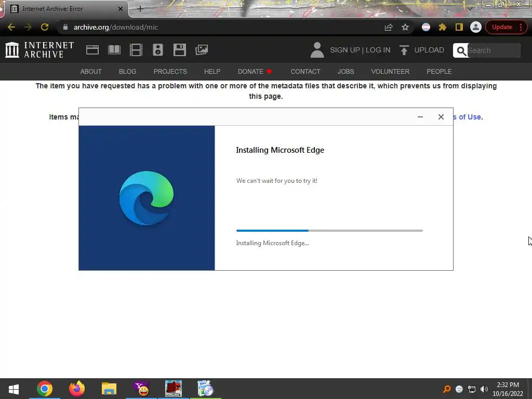This screenshot has width=532, height=399.
Task: Open the Chrome extensions puzzle icon
Action: coord(443,27)
